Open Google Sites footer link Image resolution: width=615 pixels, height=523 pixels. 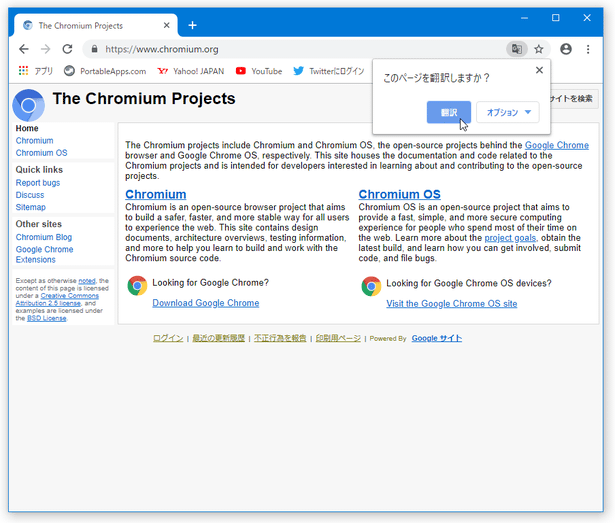point(437,338)
